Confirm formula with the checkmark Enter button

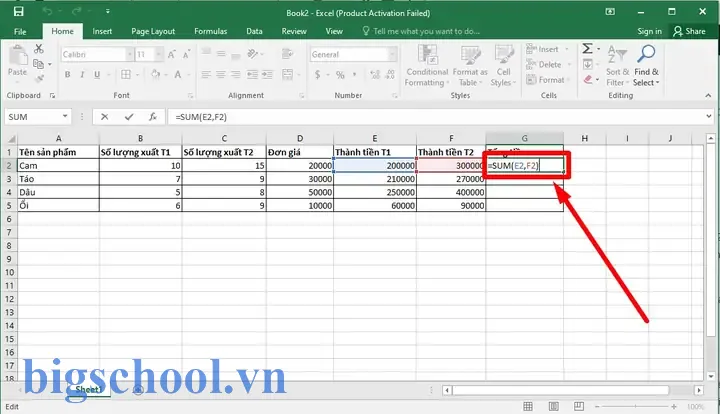click(129, 117)
